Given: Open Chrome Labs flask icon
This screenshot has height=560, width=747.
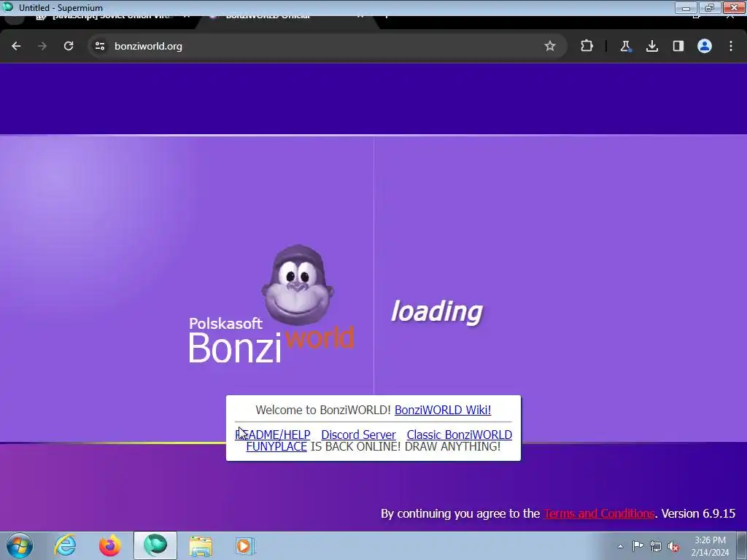Looking at the screenshot, I should click(625, 46).
